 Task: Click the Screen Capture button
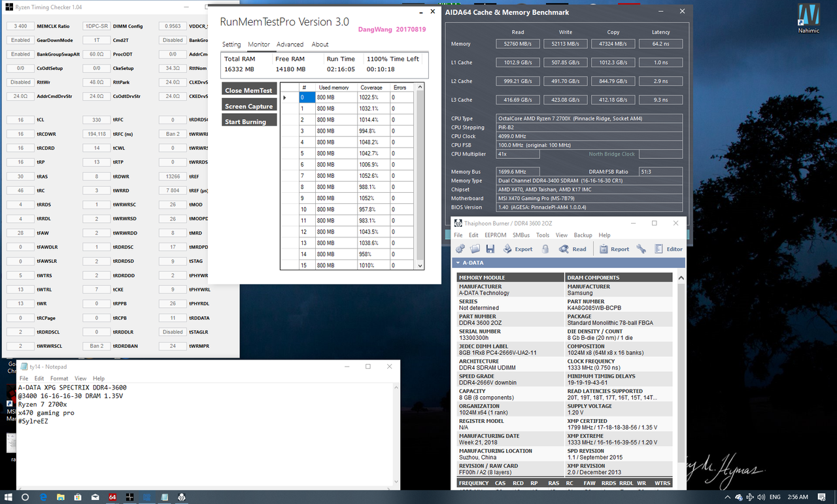(x=249, y=105)
